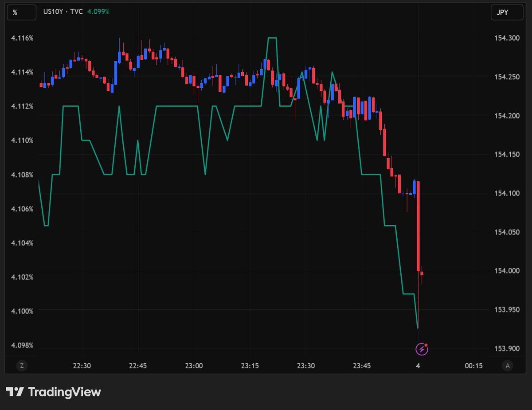Open the TradingView wordmark link
Viewport: 532px width, 410px height.
tap(64, 392)
